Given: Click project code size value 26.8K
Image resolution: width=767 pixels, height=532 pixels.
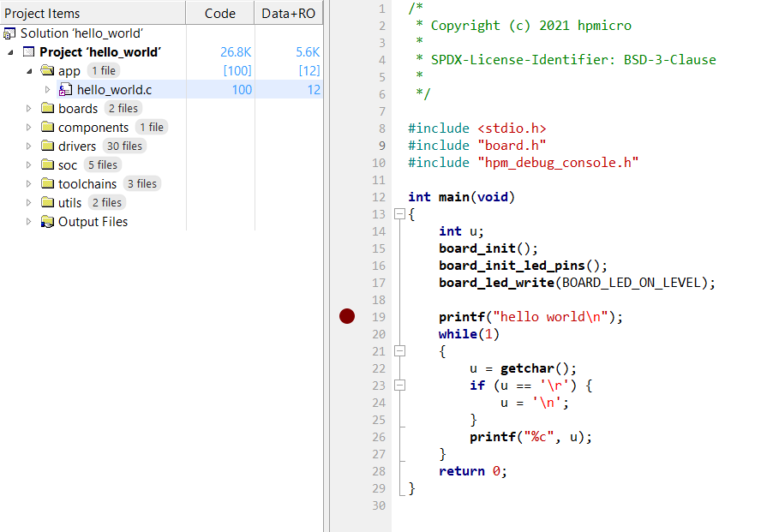Looking at the screenshot, I should [236, 52].
